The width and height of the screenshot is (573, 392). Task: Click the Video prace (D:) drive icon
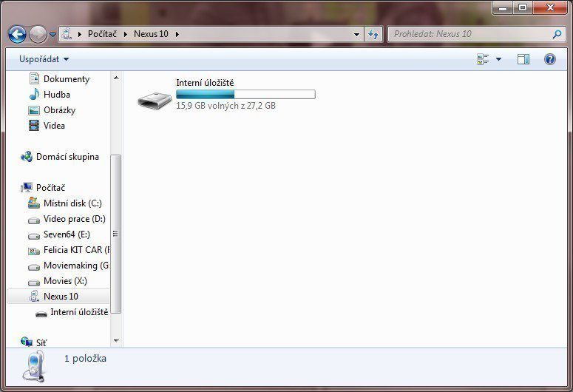pyautogui.click(x=34, y=220)
